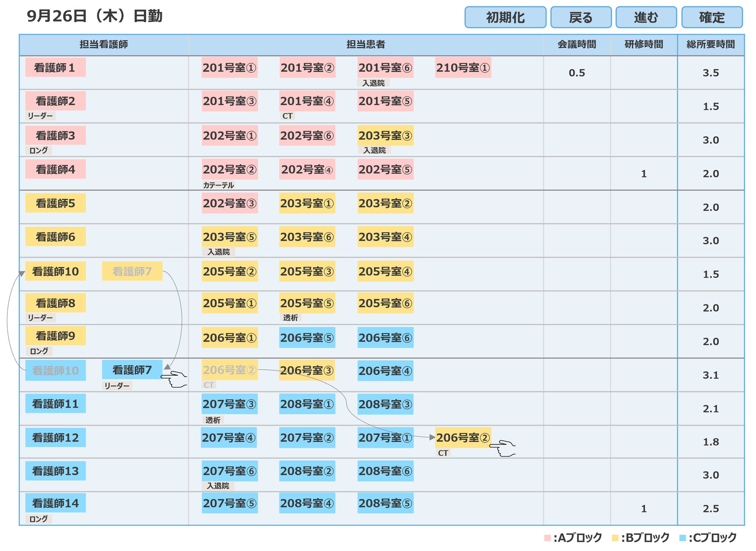Select patient 205号室②

click(230, 271)
